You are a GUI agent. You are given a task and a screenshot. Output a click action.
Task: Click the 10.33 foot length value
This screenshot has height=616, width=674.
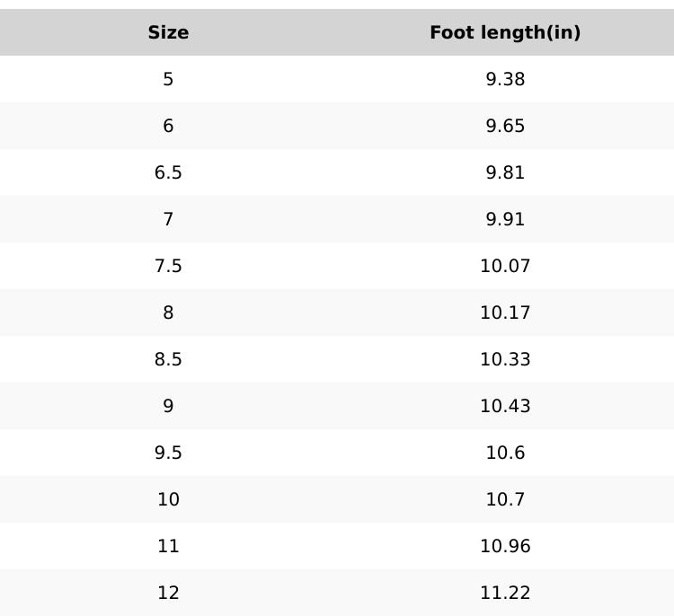[x=505, y=360]
